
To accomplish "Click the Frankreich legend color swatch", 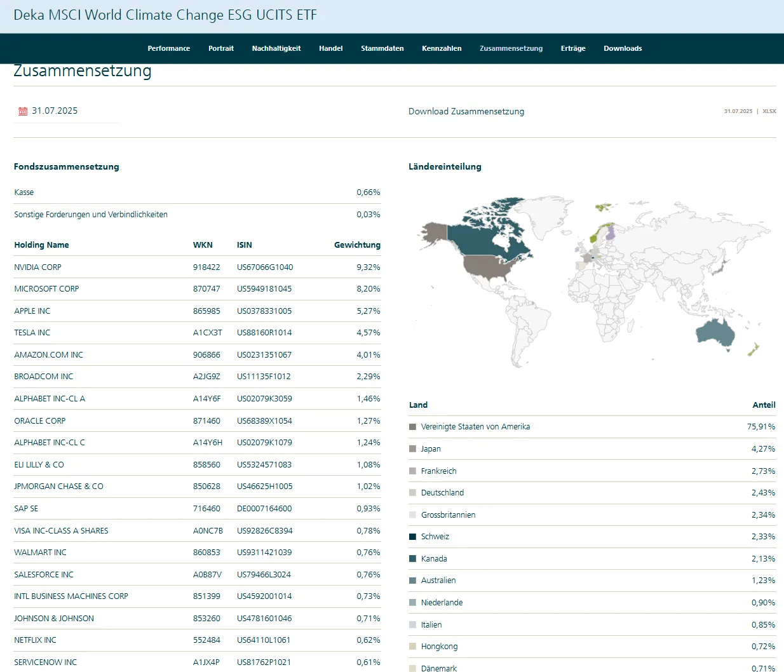I will coord(413,471).
